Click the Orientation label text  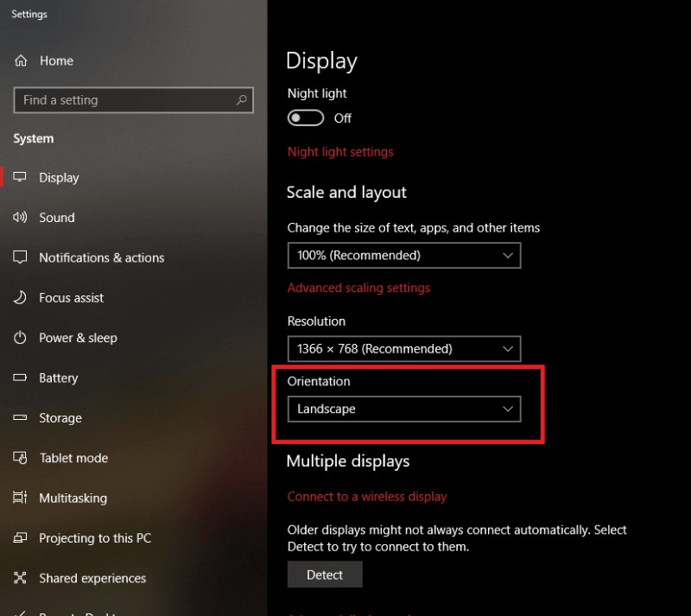pos(319,381)
